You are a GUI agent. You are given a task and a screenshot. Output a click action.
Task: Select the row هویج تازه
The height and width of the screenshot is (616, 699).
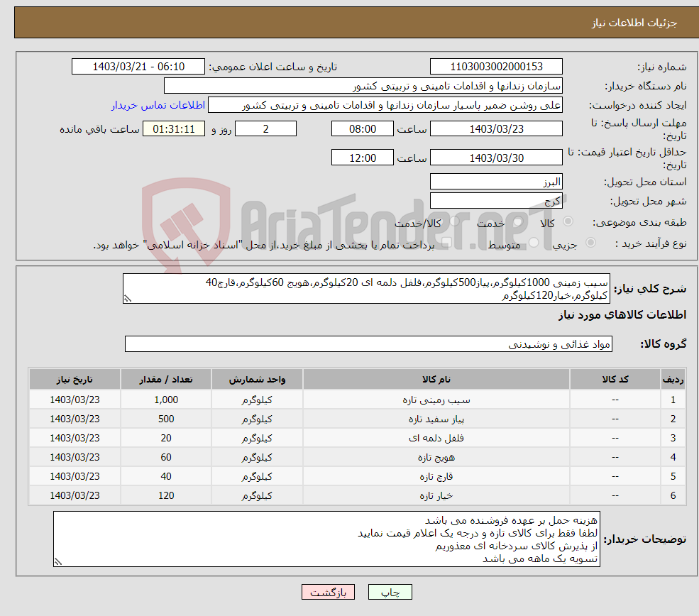(x=358, y=457)
